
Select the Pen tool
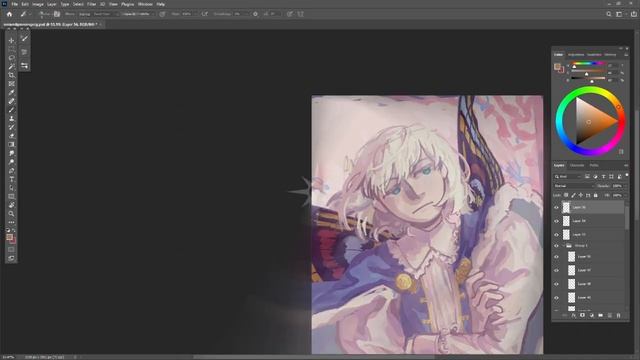[11, 171]
